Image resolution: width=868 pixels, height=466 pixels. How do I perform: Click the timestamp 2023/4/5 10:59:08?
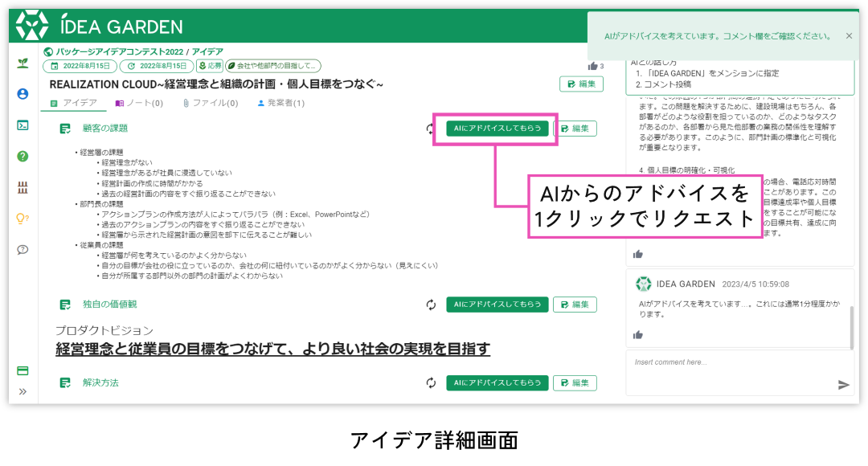pyautogui.click(x=755, y=284)
